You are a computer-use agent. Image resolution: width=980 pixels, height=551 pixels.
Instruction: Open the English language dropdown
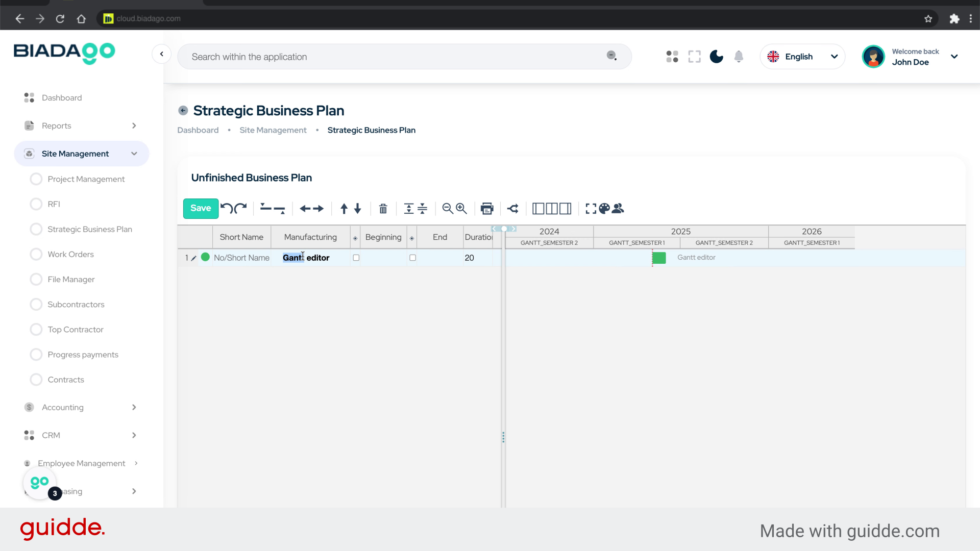802,57
